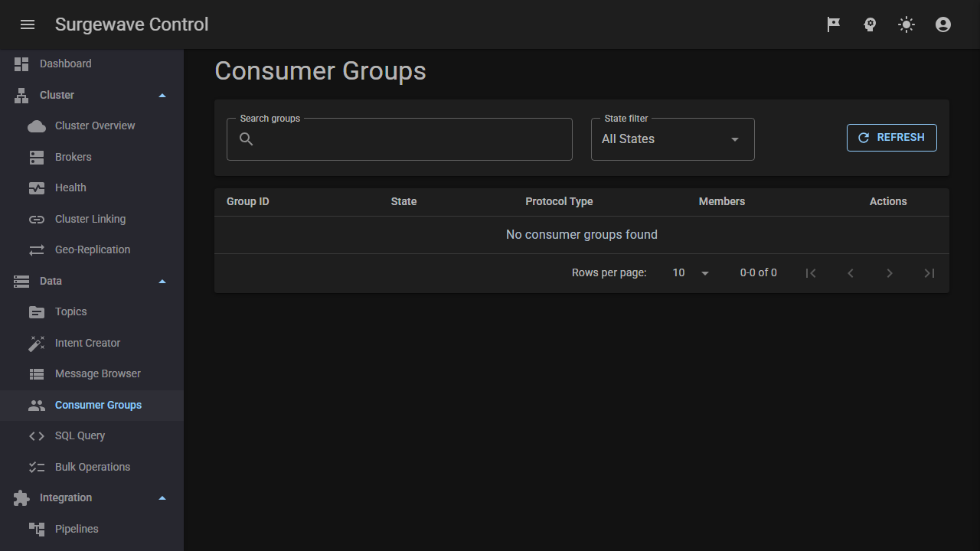Focus the Search groups input field
The height and width of the screenshot is (551, 980).
point(400,139)
